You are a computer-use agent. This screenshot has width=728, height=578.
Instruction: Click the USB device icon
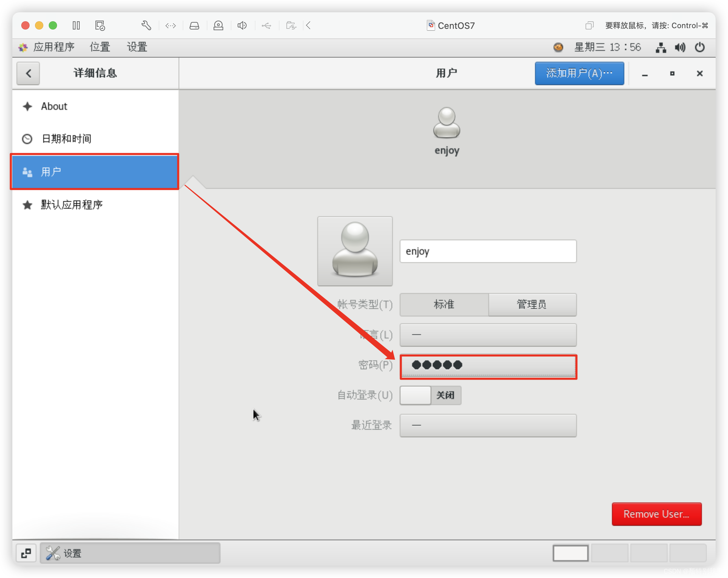[266, 25]
